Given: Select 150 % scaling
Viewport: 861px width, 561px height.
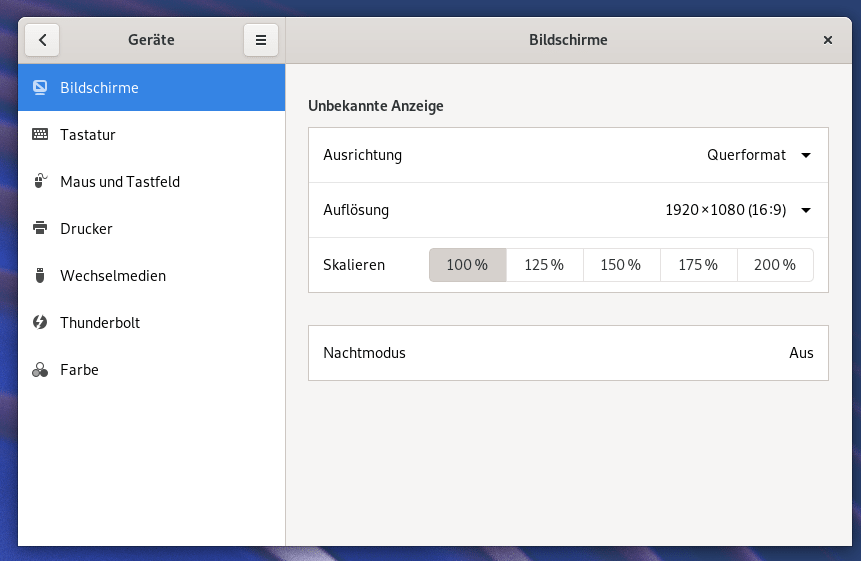Looking at the screenshot, I should click(621, 265).
